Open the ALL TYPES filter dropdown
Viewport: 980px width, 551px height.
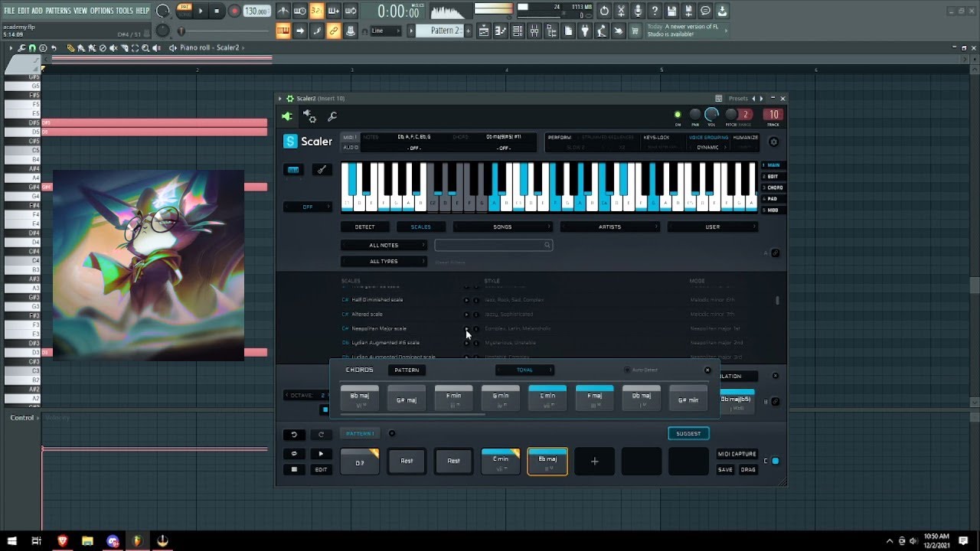[384, 261]
